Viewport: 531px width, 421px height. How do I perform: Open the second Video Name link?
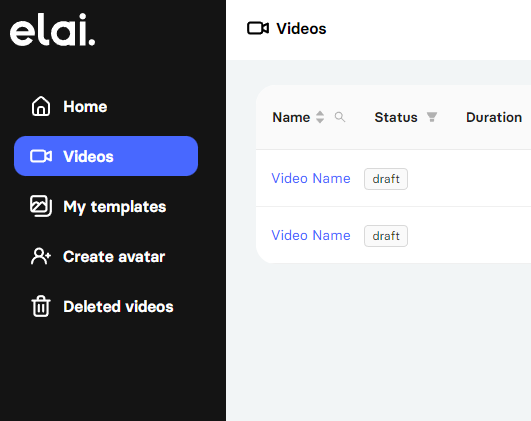pyautogui.click(x=311, y=235)
